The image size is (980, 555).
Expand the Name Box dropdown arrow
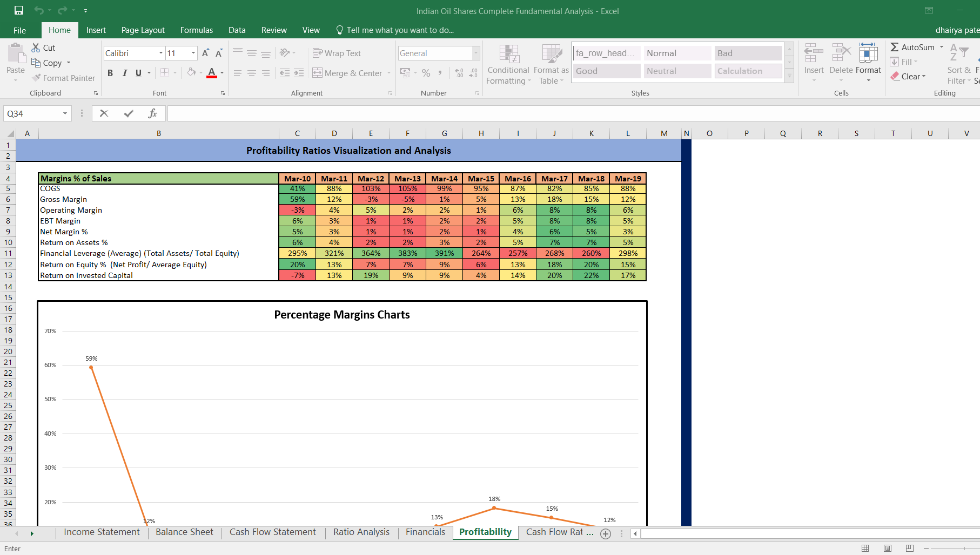[x=65, y=113]
